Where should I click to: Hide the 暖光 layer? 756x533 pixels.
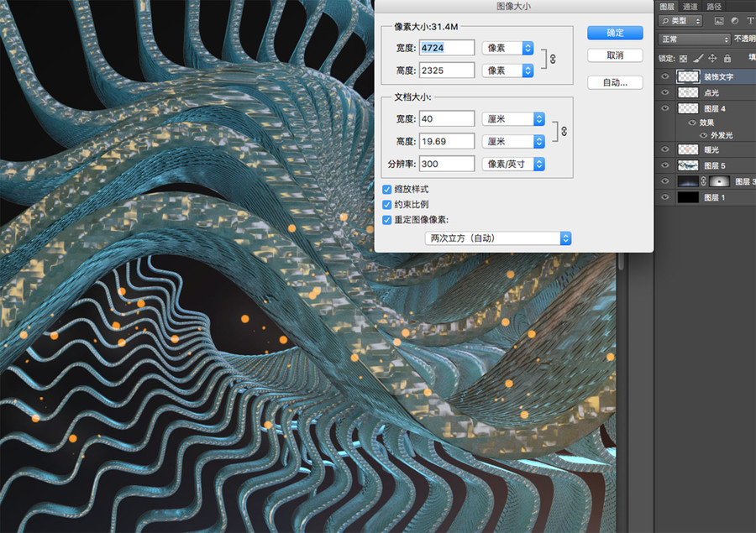pyautogui.click(x=665, y=150)
